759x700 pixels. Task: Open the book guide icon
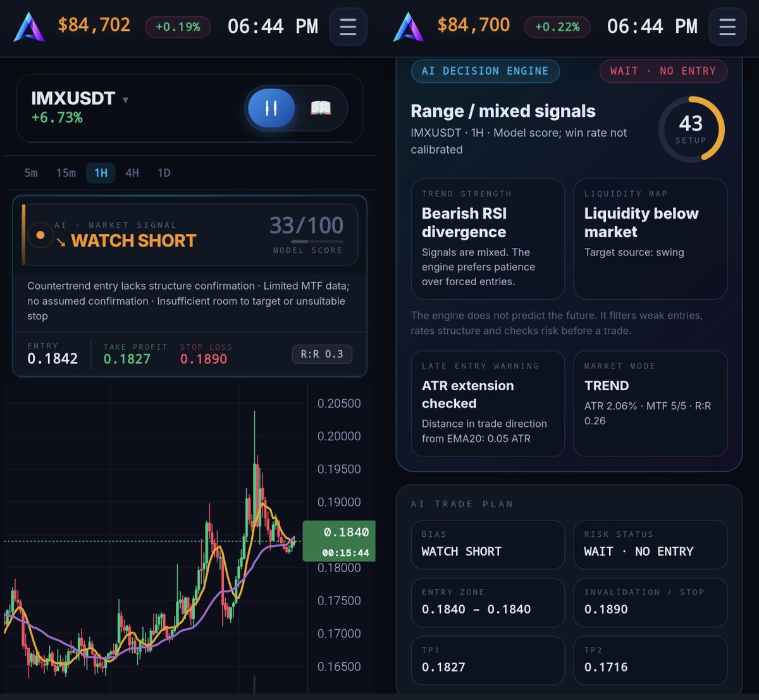pyautogui.click(x=321, y=108)
